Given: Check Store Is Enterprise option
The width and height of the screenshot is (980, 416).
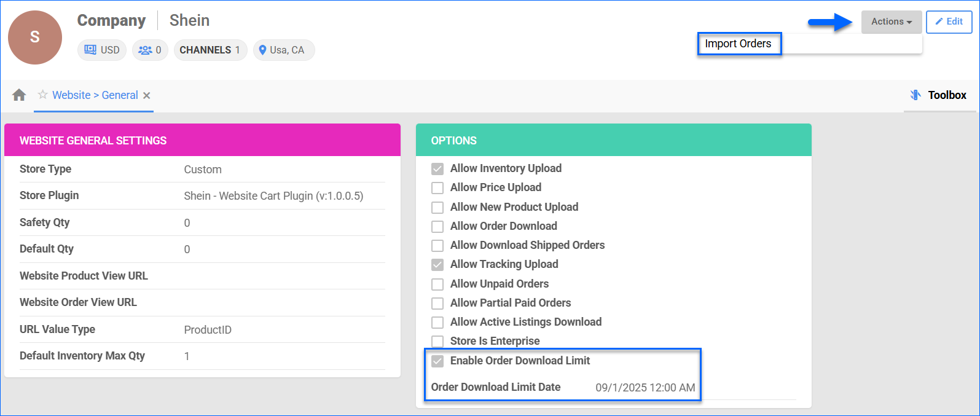Looking at the screenshot, I should pyautogui.click(x=437, y=342).
